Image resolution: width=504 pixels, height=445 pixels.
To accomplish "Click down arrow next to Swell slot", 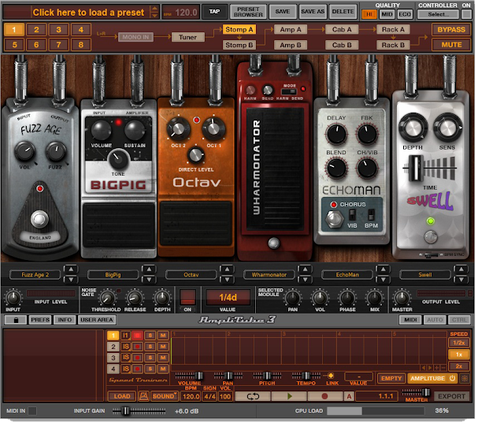I will [461, 280].
